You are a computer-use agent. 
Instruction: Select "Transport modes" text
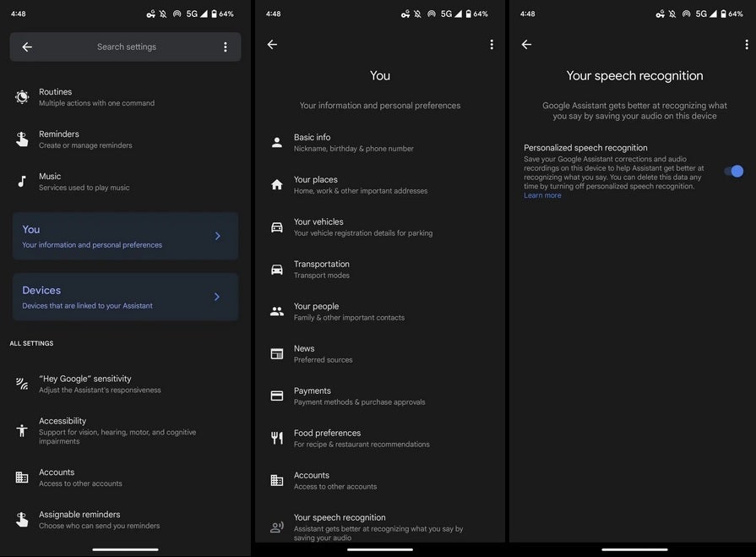point(322,276)
